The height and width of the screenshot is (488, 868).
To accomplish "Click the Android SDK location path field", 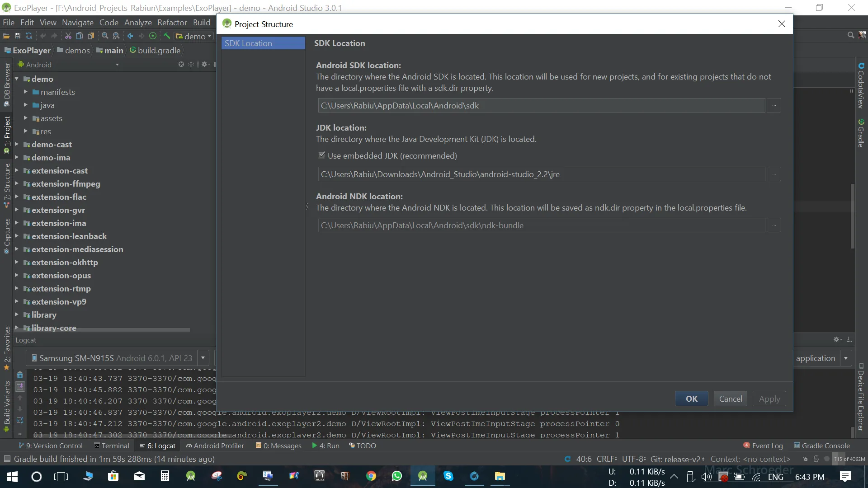I will click(x=541, y=106).
